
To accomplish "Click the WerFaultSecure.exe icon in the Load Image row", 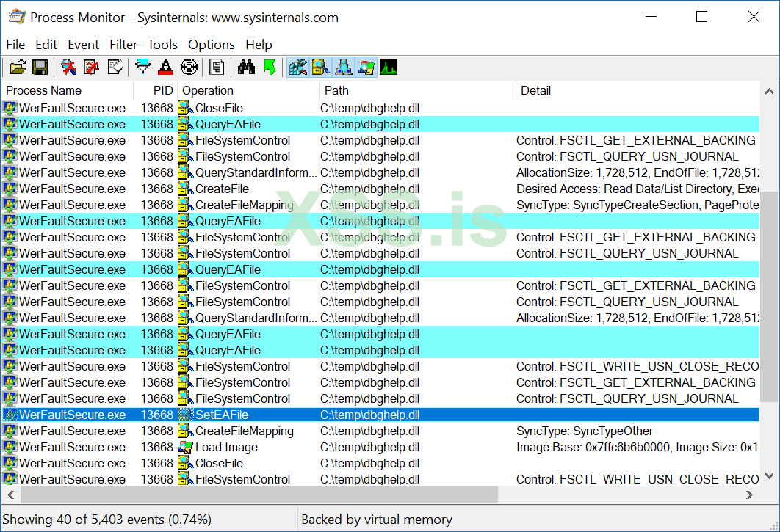I will (x=10, y=447).
